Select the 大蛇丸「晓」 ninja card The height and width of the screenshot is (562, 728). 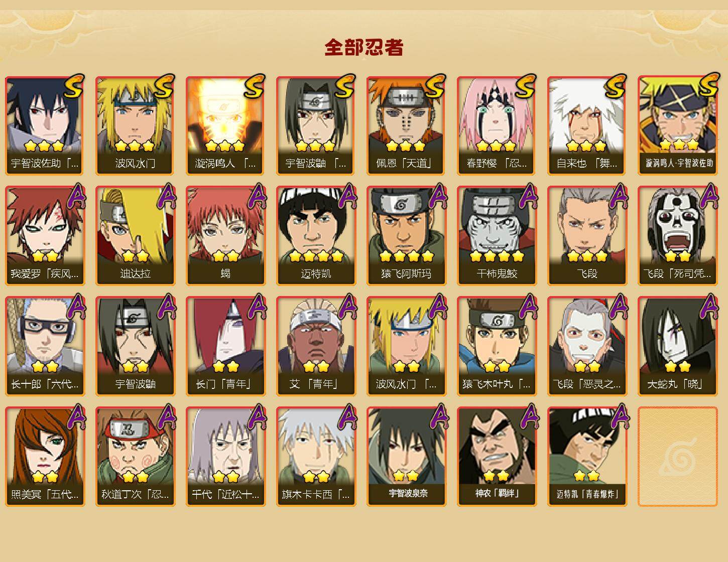click(x=677, y=346)
